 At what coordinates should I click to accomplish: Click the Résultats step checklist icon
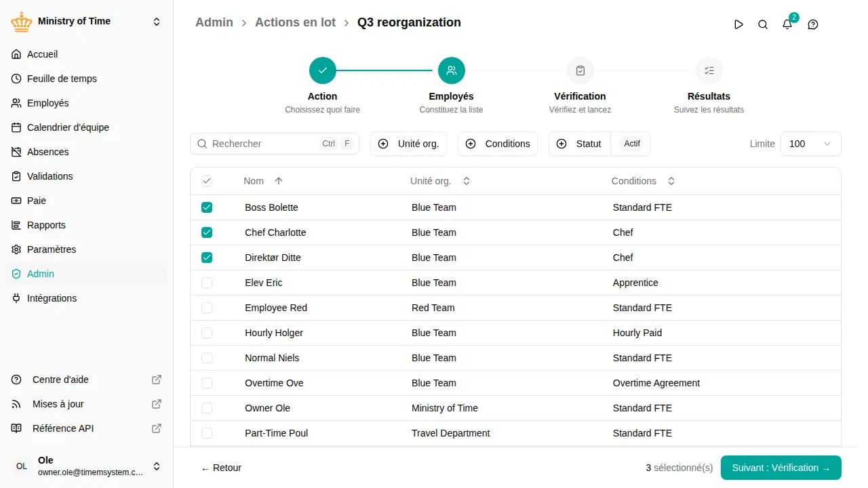709,70
